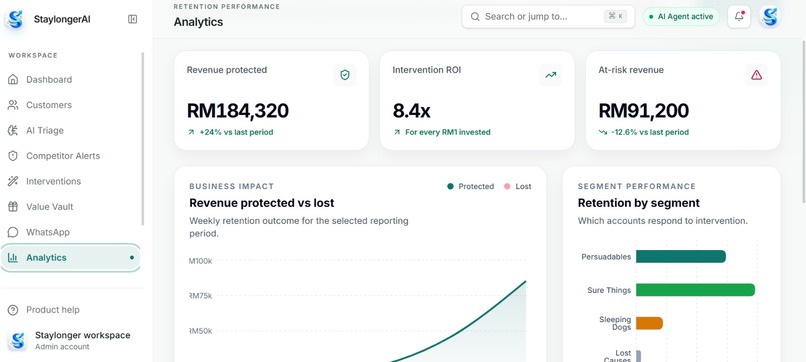Click the For every RM1 invested text
The height and width of the screenshot is (362, 806).
[x=448, y=132]
